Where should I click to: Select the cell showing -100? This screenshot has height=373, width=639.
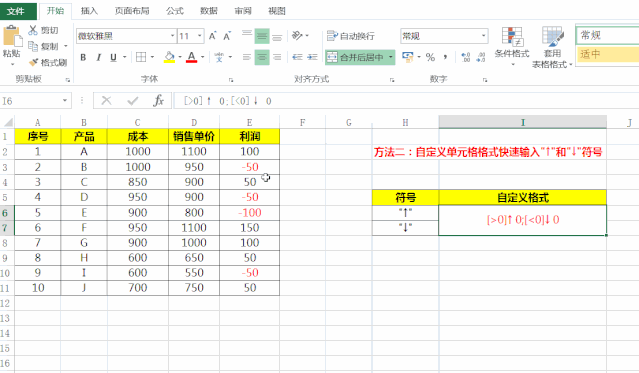[249, 212]
